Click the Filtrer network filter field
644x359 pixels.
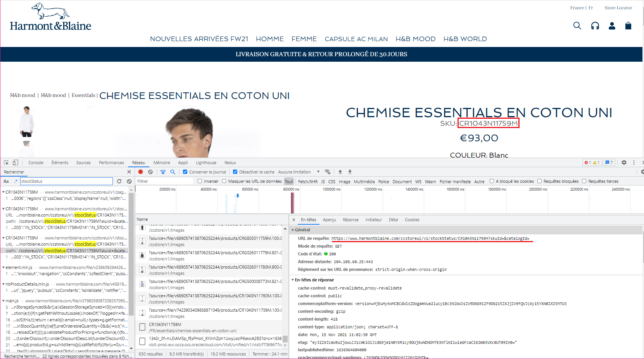pos(164,181)
